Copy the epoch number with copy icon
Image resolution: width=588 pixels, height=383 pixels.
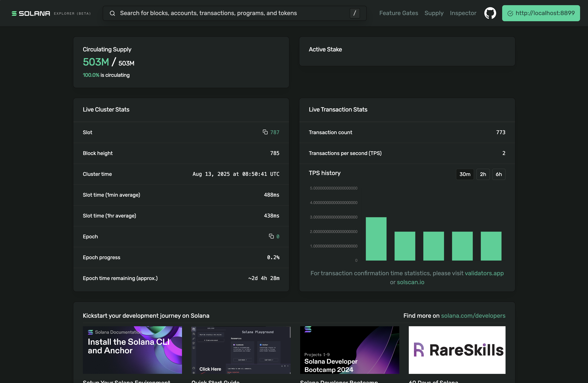[271, 236]
